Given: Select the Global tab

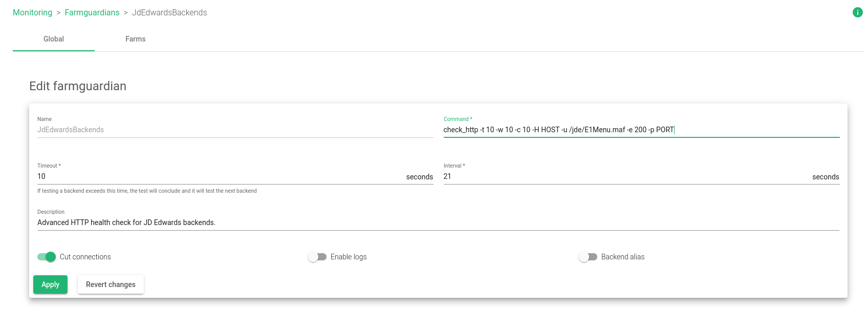Looking at the screenshot, I should point(54,39).
